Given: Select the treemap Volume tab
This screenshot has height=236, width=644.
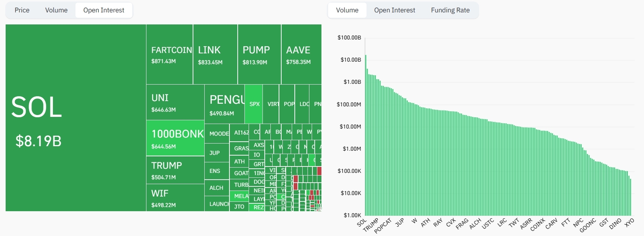Looking at the screenshot, I should pos(56,10).
